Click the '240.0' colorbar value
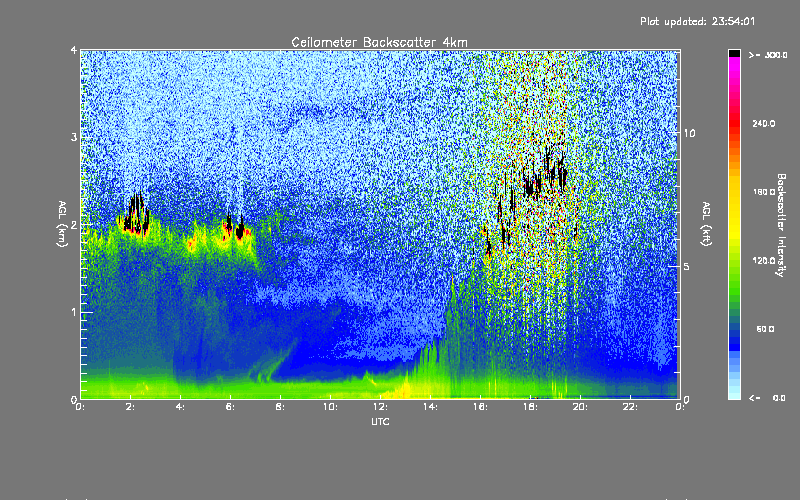 point(764,123)
